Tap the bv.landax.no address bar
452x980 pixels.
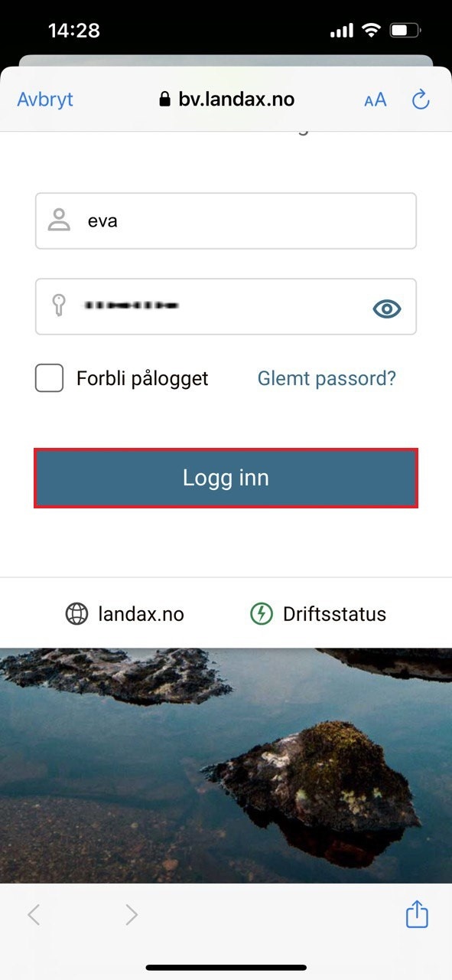tap(226, 100)
